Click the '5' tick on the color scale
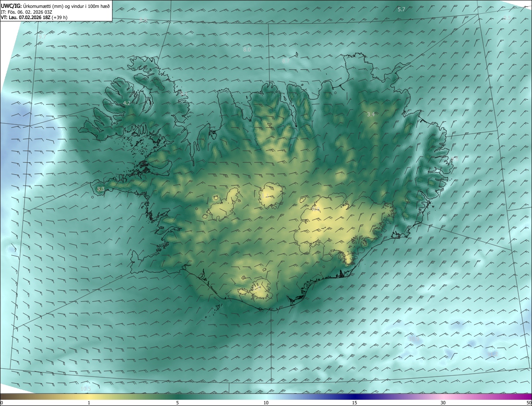Viewport: 532px width, 406px height. pos(177,403)
